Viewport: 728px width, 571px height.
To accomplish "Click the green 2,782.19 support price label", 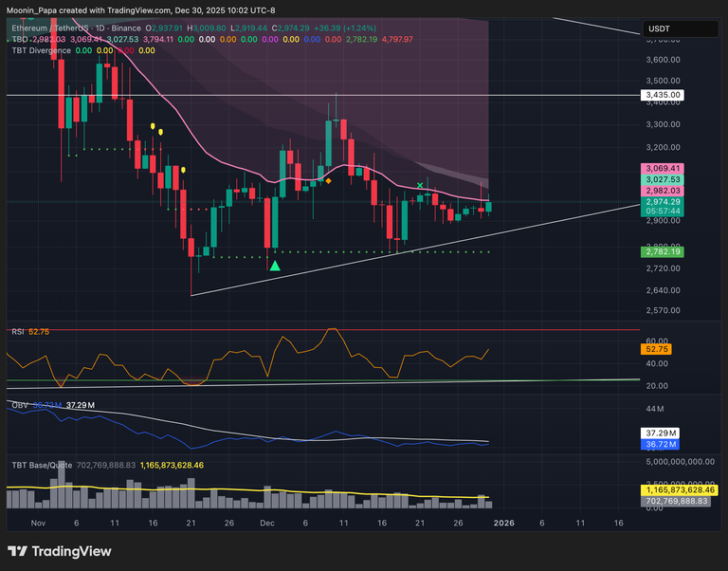I will coord(664,252).
